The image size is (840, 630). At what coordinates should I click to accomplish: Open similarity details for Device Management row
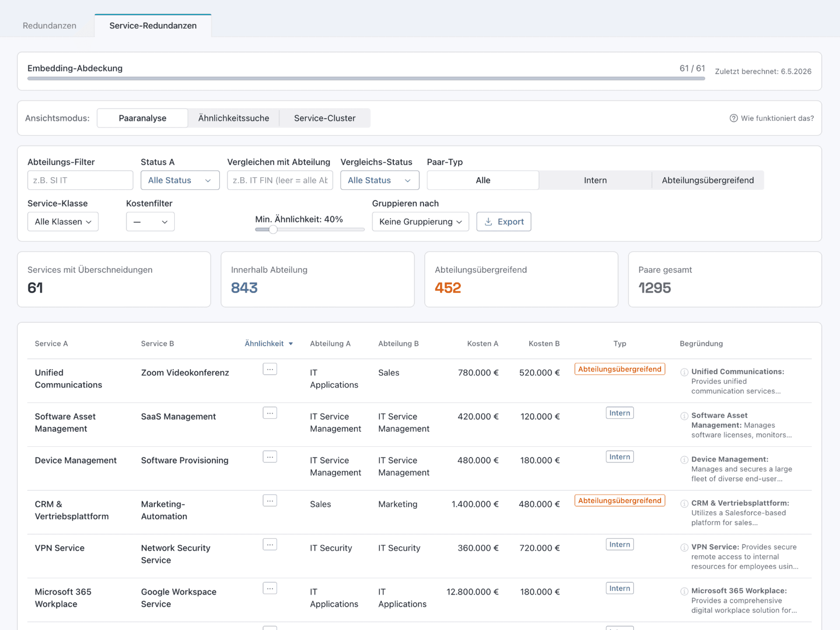click(270, 457)
